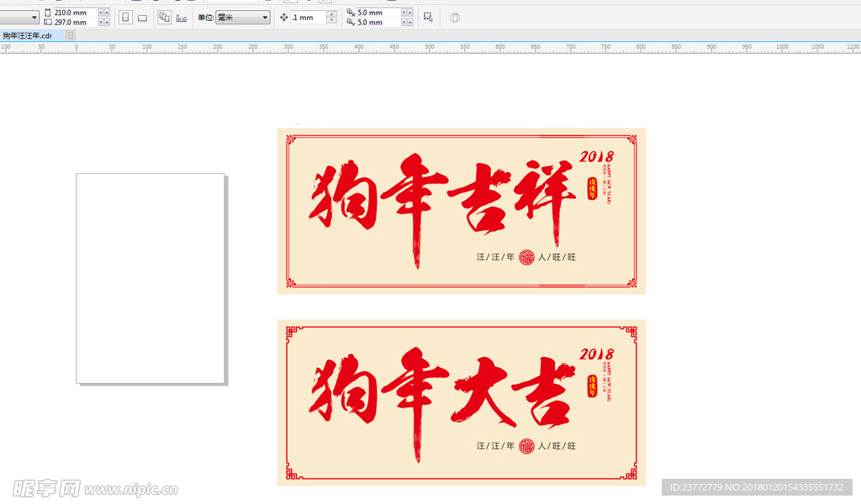The width and height of the screenshot is (861, 504).
Task: Click the apply-to-current-page icon
Action: click(x=181, y=18)
